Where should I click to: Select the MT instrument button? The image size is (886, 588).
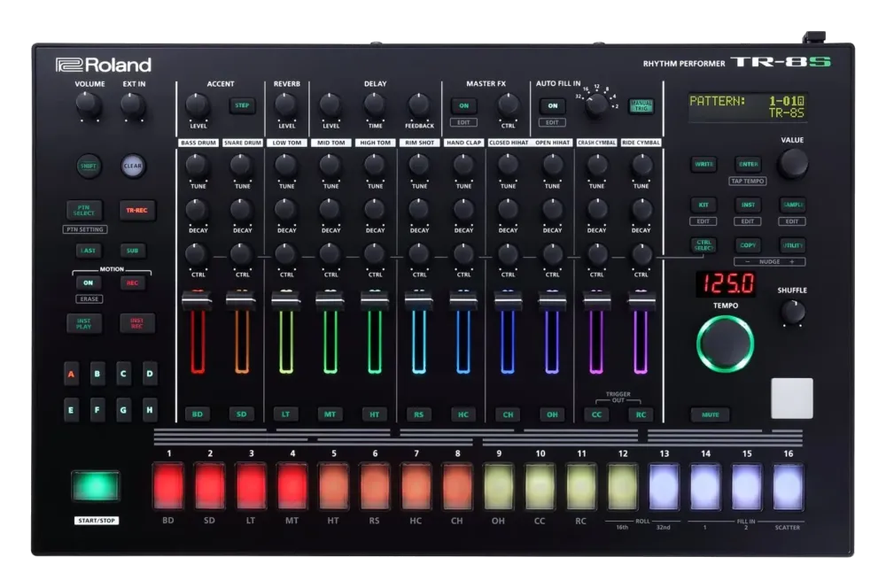pos(330,414)
